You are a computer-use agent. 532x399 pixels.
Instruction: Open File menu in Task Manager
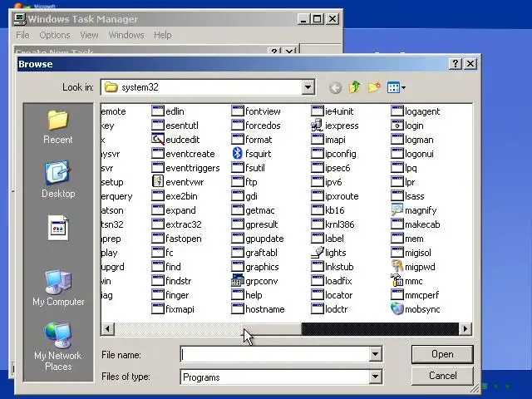point(22,35)
